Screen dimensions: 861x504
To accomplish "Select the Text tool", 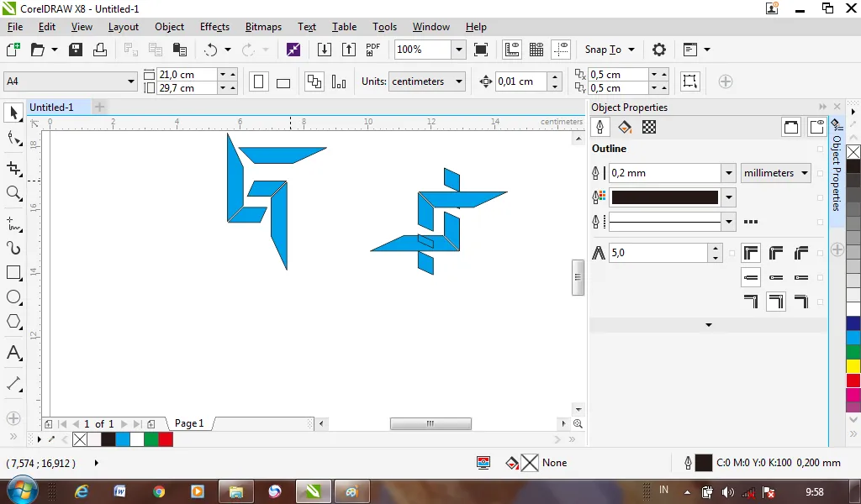I will [x=13, y=353].
